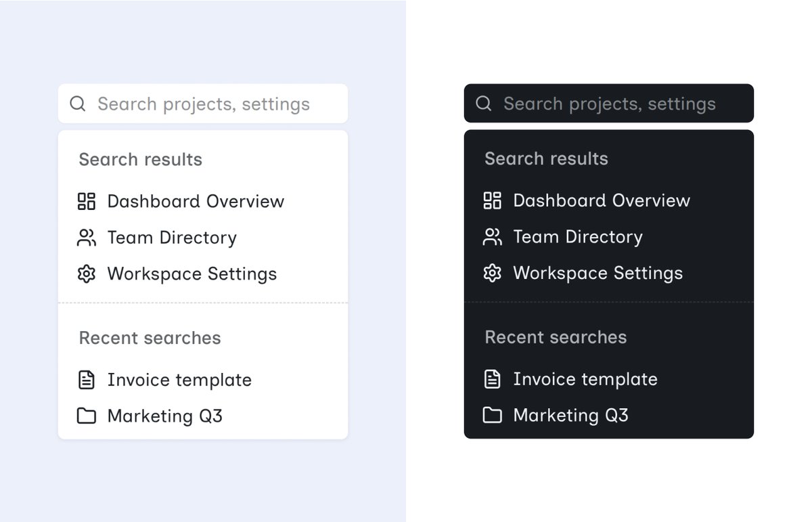Click the 'Search results' heading in dark panel
This screenshot has height=522, width=812.
(547, 159)
